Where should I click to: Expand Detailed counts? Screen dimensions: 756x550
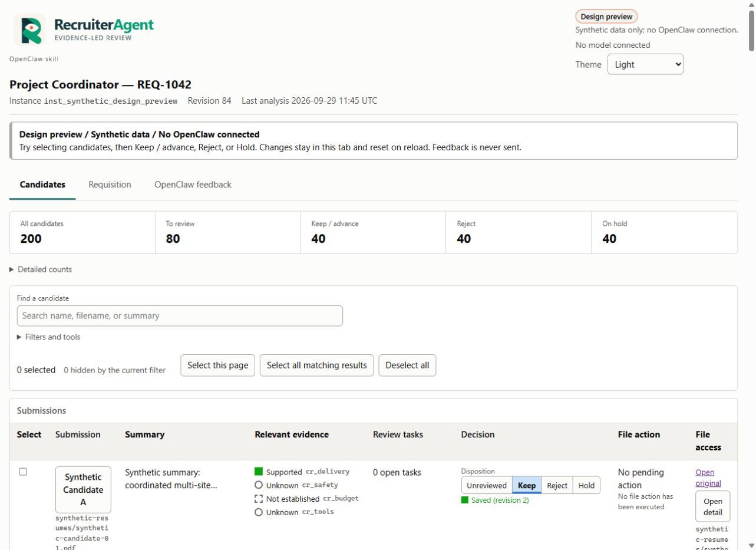[x=41, y=269]
